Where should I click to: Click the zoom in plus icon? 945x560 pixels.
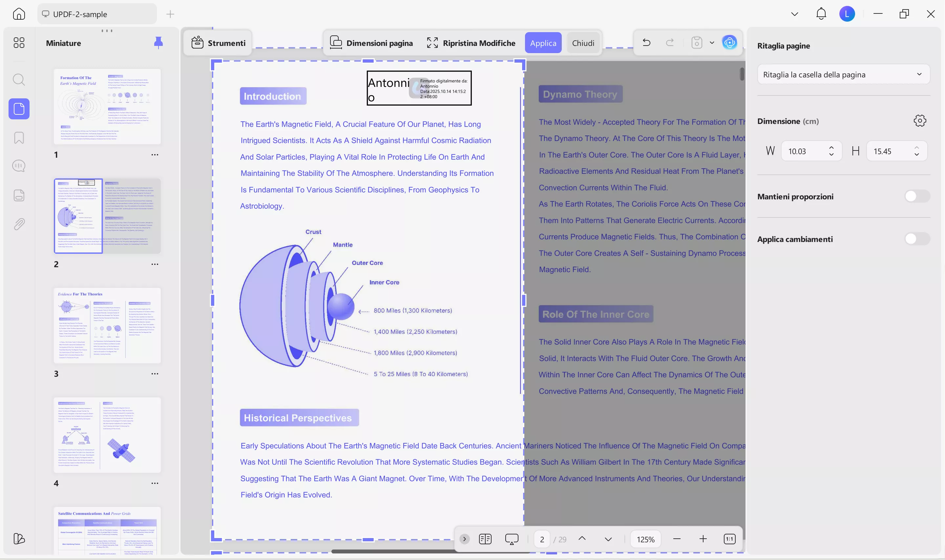click(x=703, y=539)
